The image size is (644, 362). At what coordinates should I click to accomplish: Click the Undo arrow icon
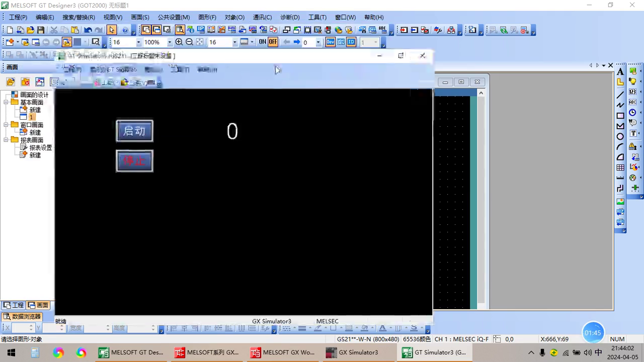coord(88,30)
